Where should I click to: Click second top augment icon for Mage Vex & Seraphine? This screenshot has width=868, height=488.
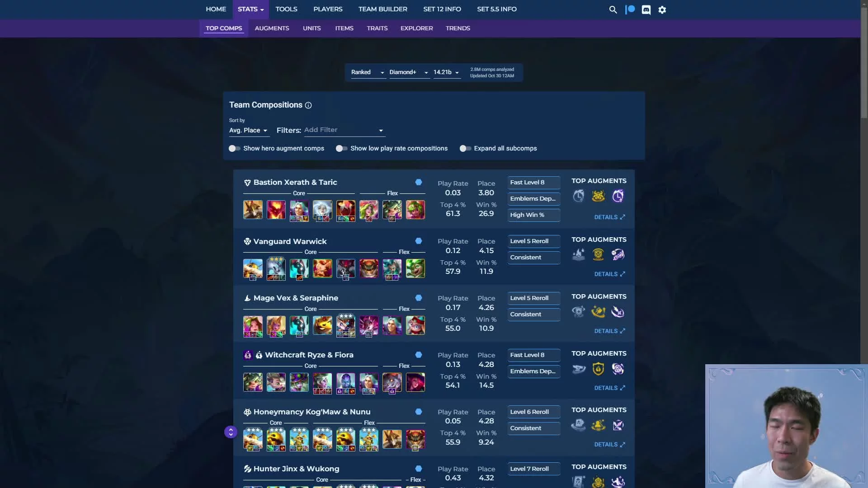pos(598,312)
